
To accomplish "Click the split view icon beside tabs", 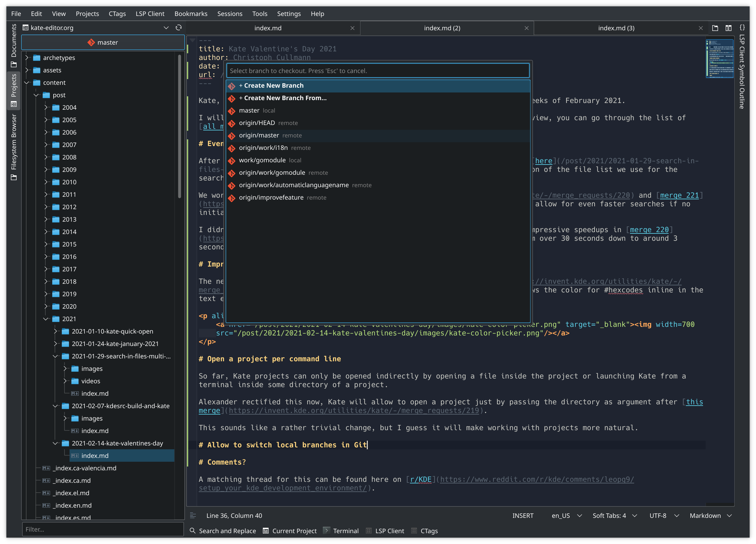I will 728,28.
